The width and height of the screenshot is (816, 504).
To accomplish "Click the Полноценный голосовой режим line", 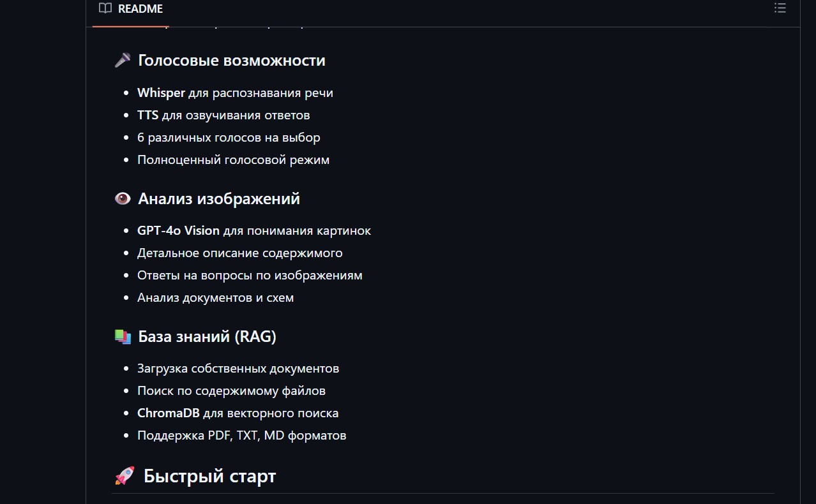I will click(x=233, y=160).
